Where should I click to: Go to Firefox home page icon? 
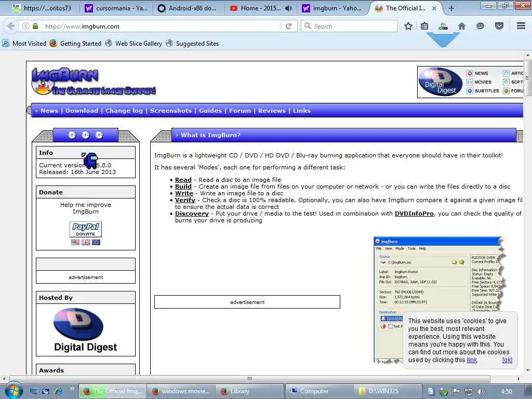[x=462, y=26]
